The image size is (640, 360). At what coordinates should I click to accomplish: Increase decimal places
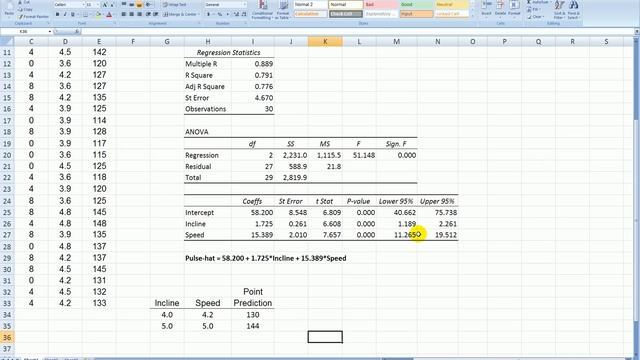[x=236, y=14]
